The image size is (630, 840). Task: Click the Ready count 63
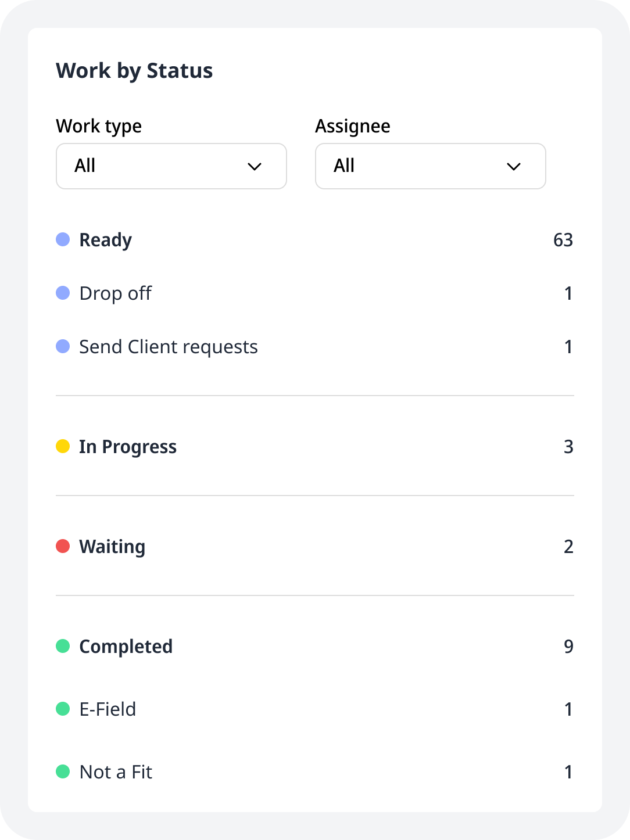tap(563, 240)
